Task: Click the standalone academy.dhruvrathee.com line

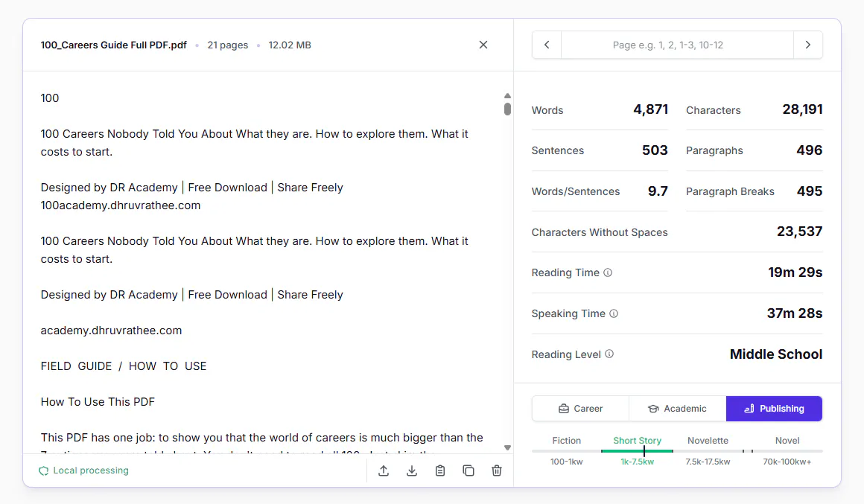Action: 111,331
